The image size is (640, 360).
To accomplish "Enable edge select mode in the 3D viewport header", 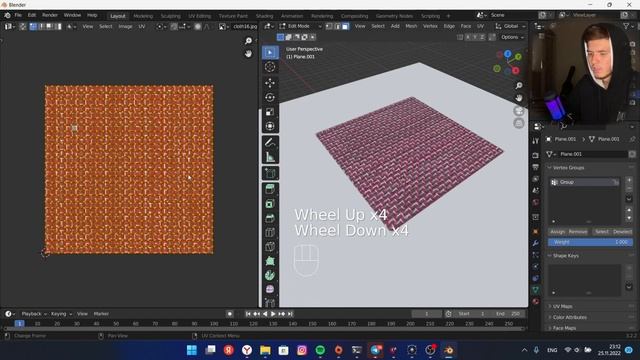I will point(337,26).
